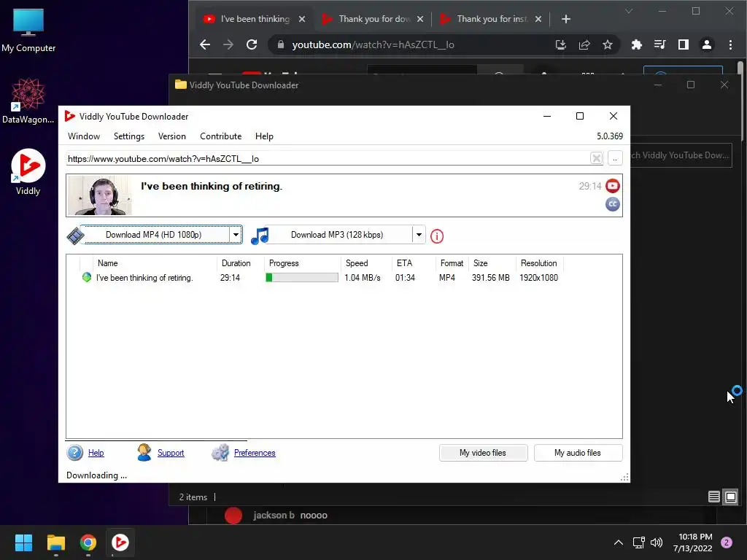Image resolution: width=747 pixels, height=560 pixels.
Task: Click the Speed column header
Action: [366, 263]
